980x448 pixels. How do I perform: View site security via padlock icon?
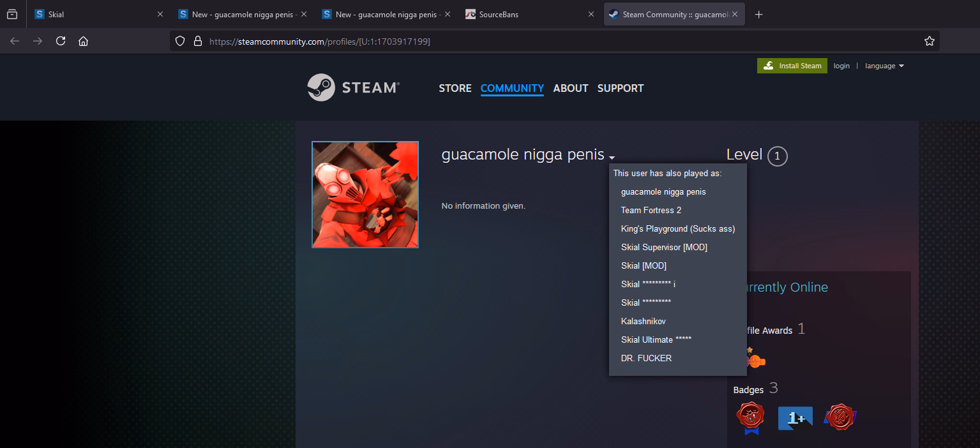197,41
